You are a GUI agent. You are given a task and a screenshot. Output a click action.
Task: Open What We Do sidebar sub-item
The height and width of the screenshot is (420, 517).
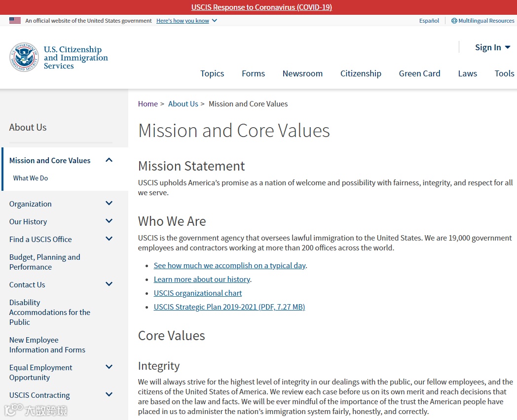(30, 178)
